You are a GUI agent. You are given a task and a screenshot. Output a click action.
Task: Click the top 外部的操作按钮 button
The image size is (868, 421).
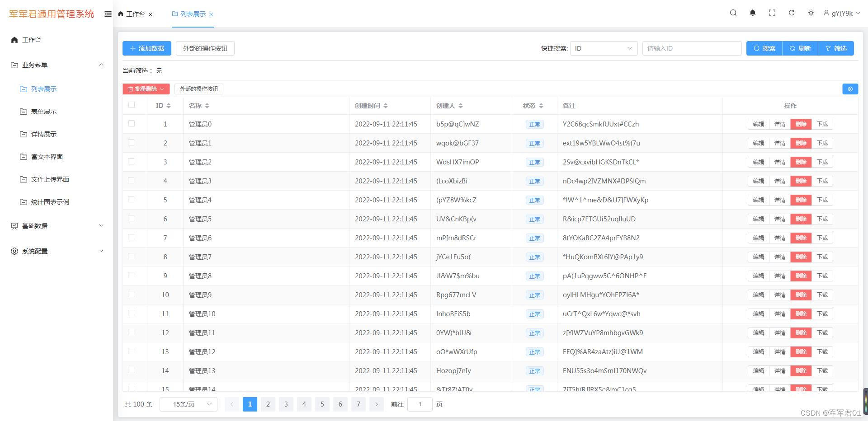(x=205, y=48)
